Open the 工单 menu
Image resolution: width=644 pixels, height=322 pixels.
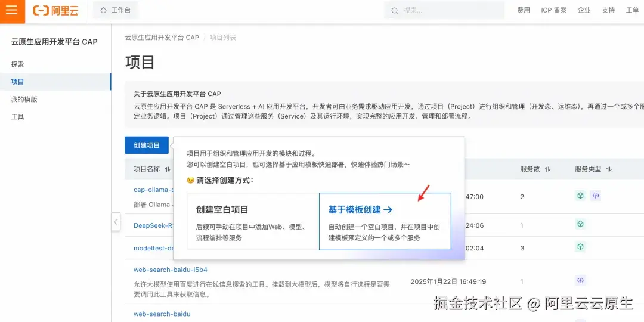tap(632, 10)
